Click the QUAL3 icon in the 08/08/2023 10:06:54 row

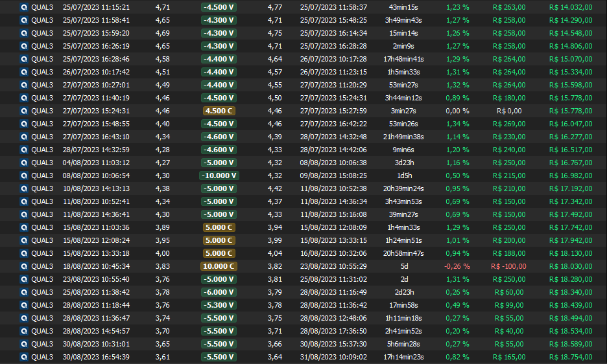24,176
